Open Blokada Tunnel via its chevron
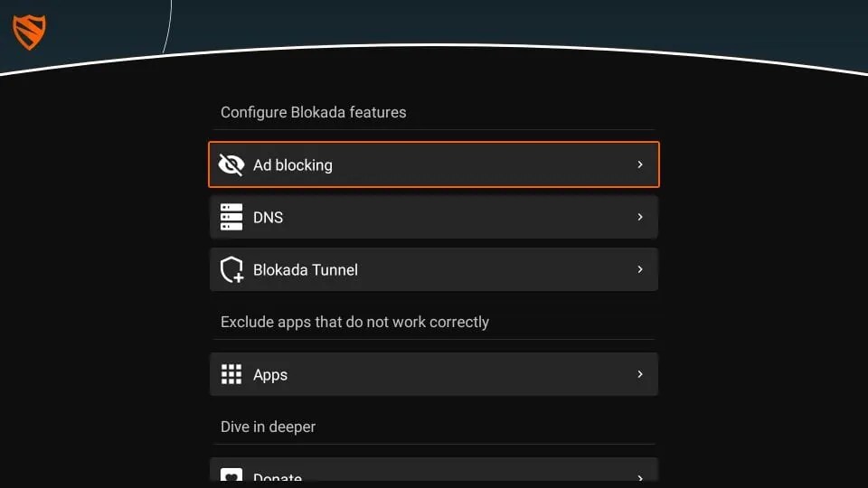 [x=640, y=269]
